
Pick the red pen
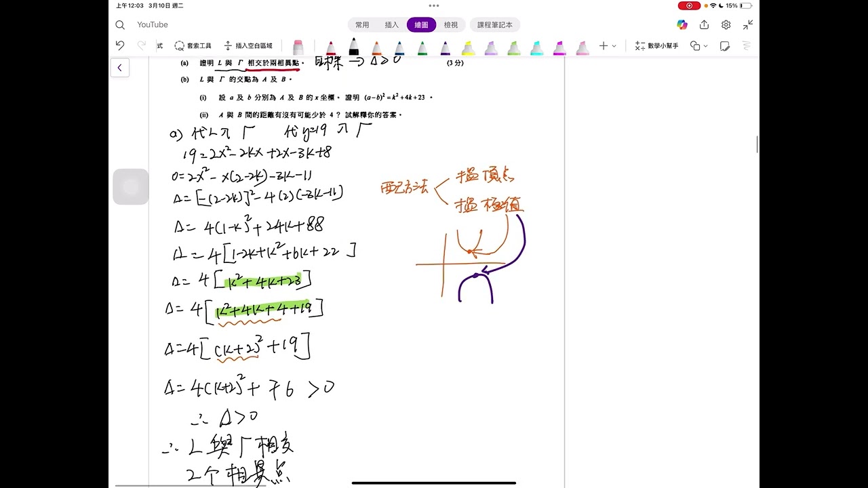331,47
